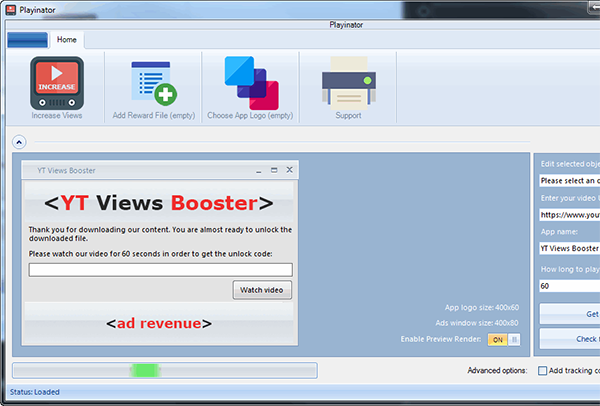Open the 'Please select an' object dropdown
Screen dimensions: 600x406
click(x=570, y=181)
